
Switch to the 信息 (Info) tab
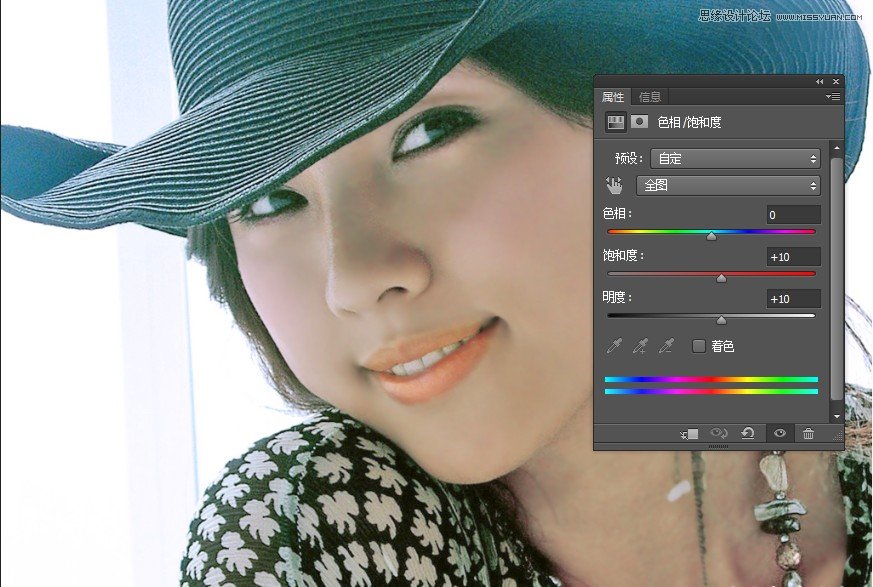click(x=649, y=97)
